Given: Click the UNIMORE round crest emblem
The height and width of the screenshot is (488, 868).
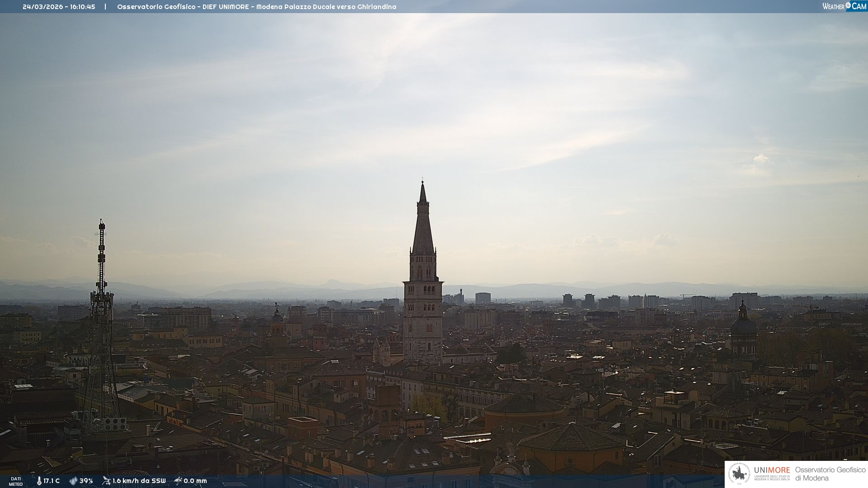Looking at the screenshot, I should pyautogui.click(x=739, y=474).
